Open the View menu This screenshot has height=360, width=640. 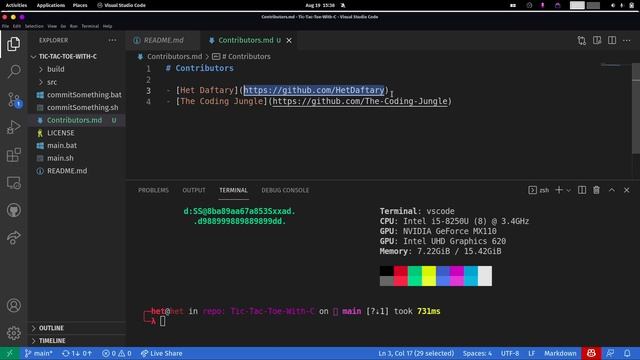[52, 26]
